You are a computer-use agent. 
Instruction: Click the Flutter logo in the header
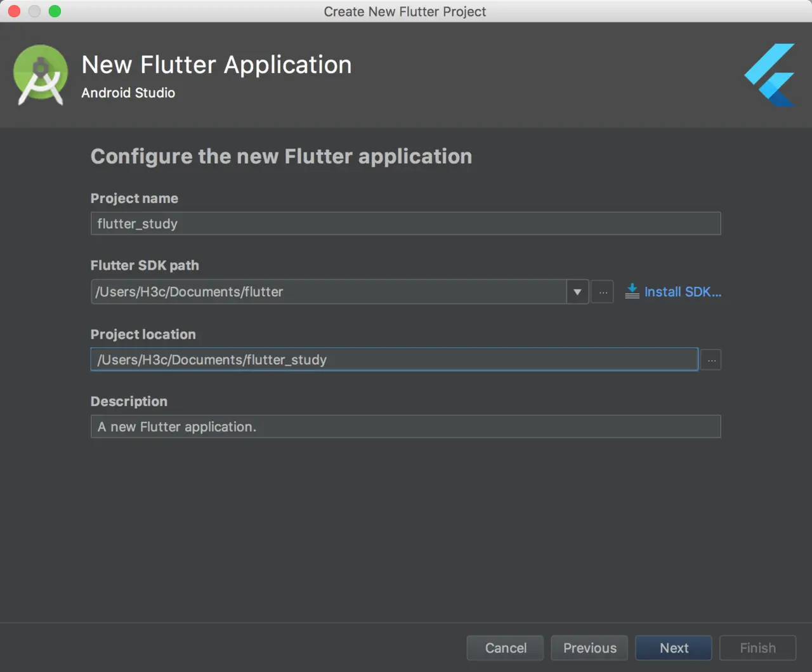[x=769, y=75]
